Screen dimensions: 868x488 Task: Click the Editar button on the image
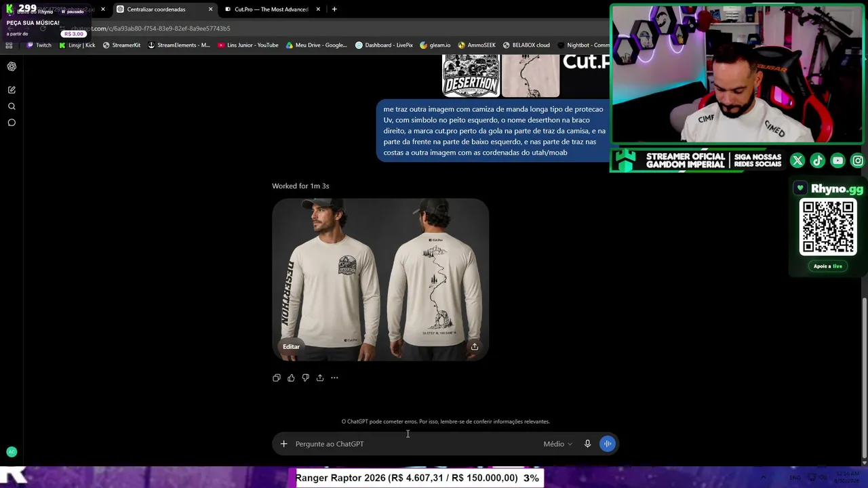point(291,346)
